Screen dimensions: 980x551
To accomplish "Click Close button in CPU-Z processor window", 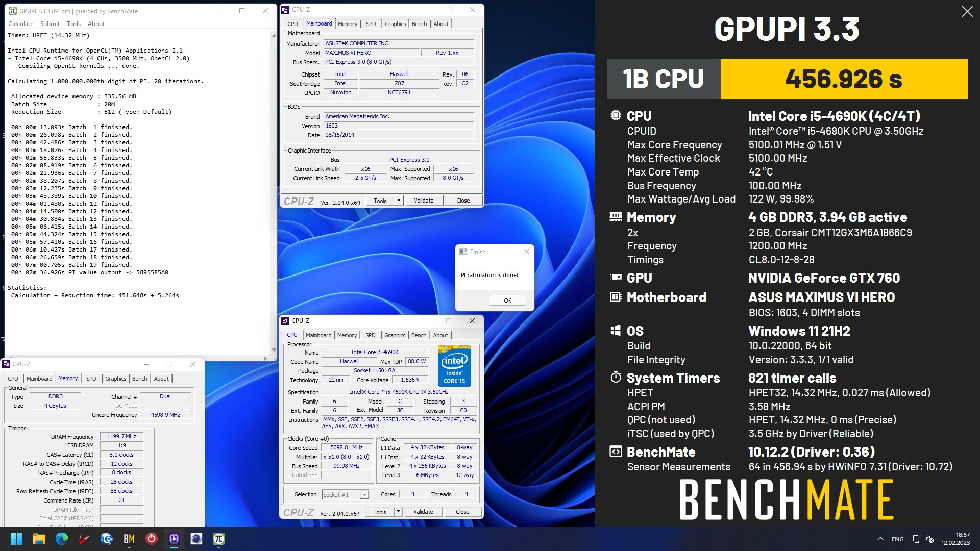I will [462, 512].
